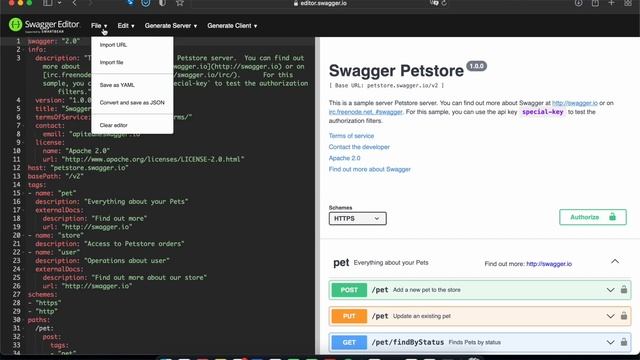This screenshot has width=640, height=360.
Task: Go back with Safari back arrow
Action: coord(74,3)
